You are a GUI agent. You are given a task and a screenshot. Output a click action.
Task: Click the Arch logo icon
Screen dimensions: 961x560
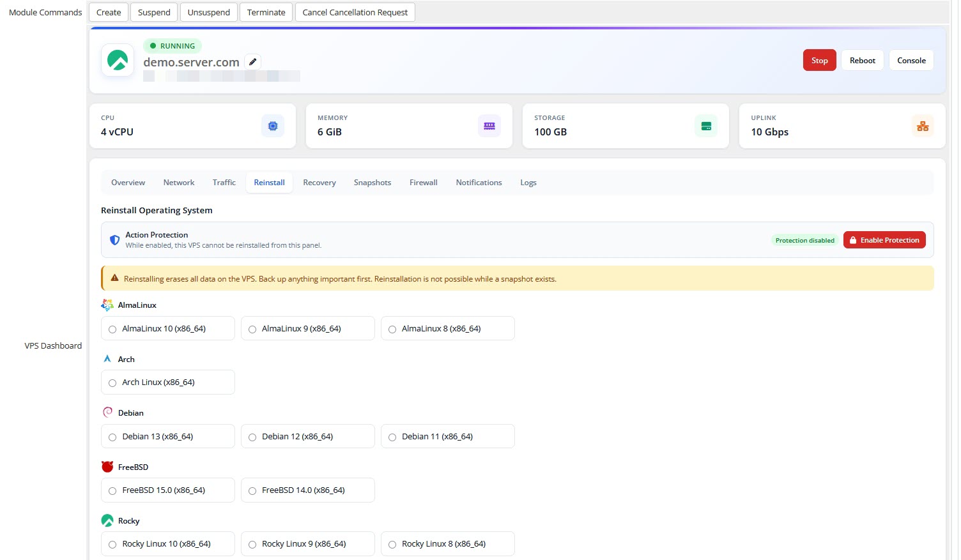point(107,359)
